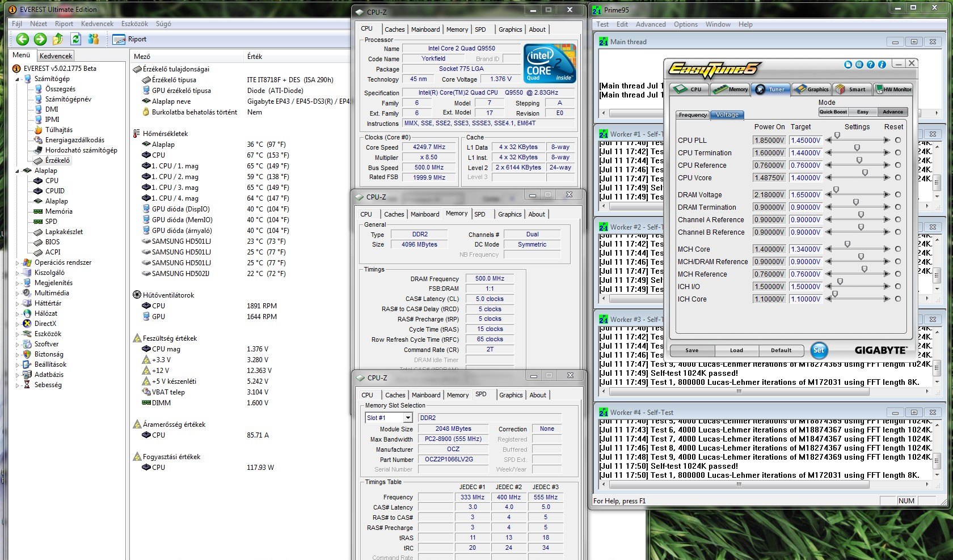
Task: Click the MCH Core voltage slider handle
Action: 847,244
